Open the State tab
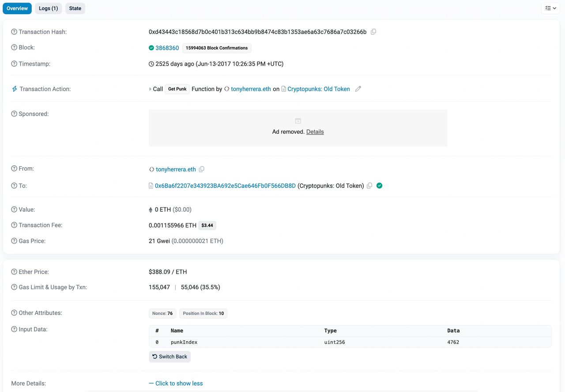The height and width of the screenshot is (392, 565). 75,8
